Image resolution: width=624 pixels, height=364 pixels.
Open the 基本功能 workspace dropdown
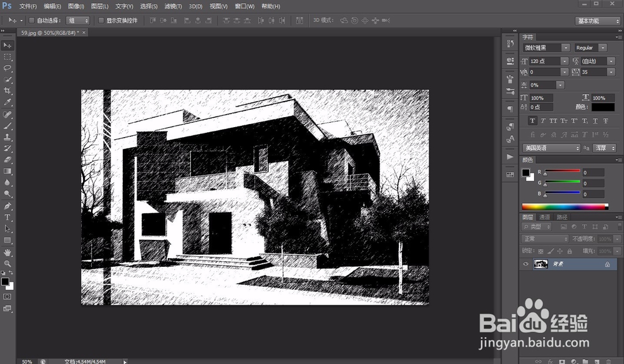tap(597, 21)
